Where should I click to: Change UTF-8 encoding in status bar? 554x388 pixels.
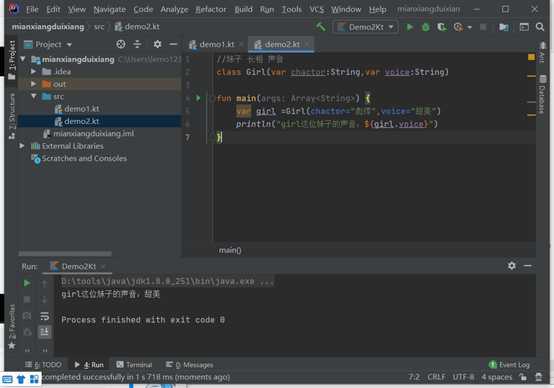pos(463,377)
